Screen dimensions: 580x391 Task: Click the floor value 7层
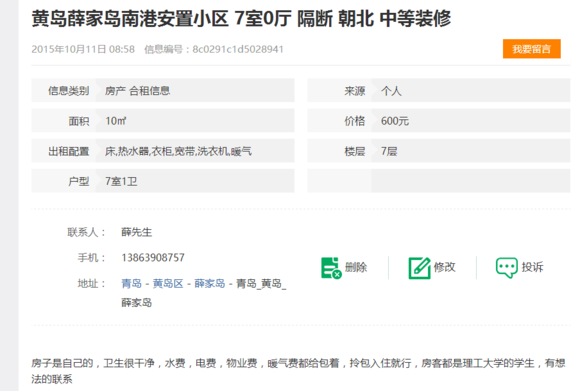[x=389, y=151]
